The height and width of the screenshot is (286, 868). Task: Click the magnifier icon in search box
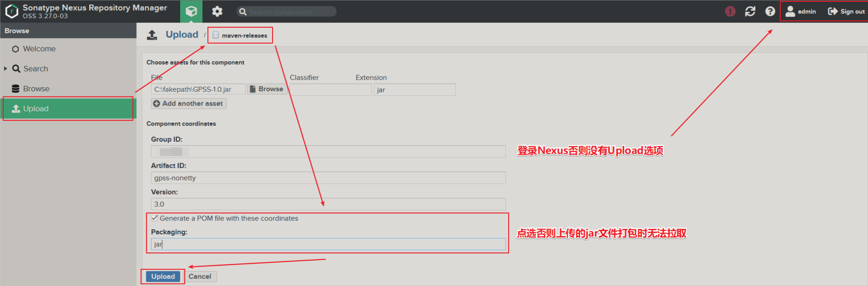(x=243, y=12)
